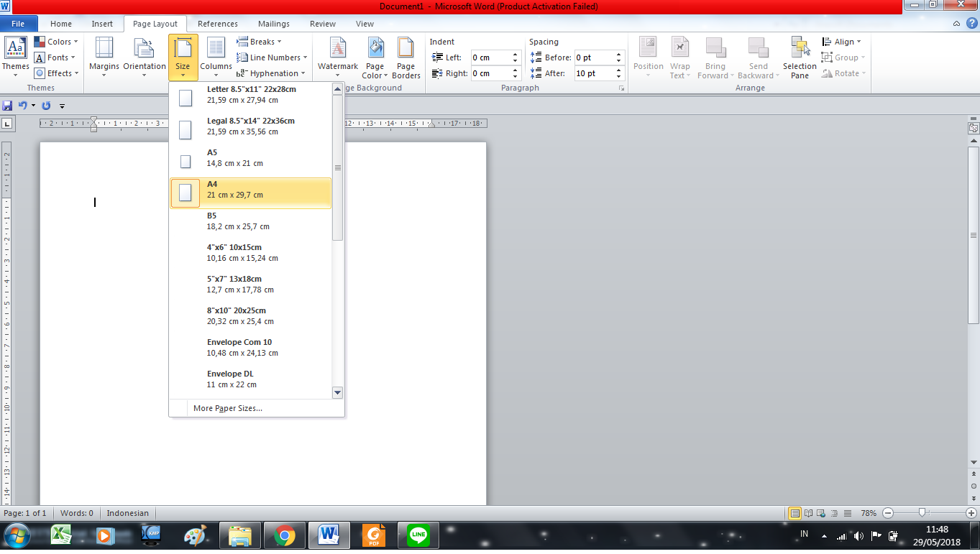Open the Paragraph dialog launcher
Viewport: 980px width, 554px height.
[x=620, y=87]
